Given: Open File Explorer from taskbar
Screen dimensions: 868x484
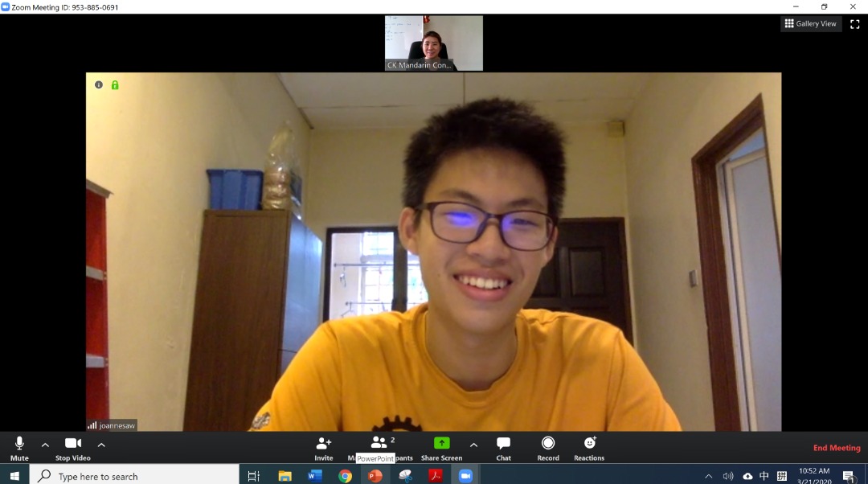Looking at the screenshot, I should (285, 476).
